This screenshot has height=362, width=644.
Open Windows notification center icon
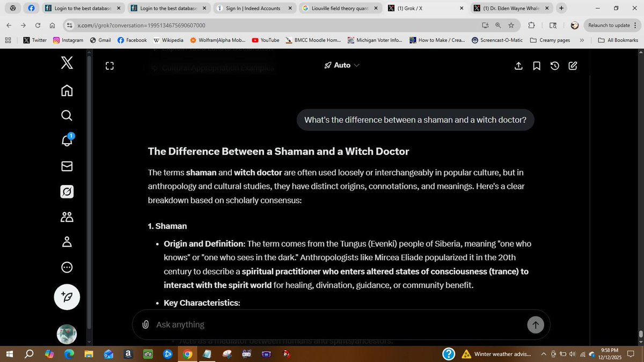pyautogui.click(x=632, y=354)
